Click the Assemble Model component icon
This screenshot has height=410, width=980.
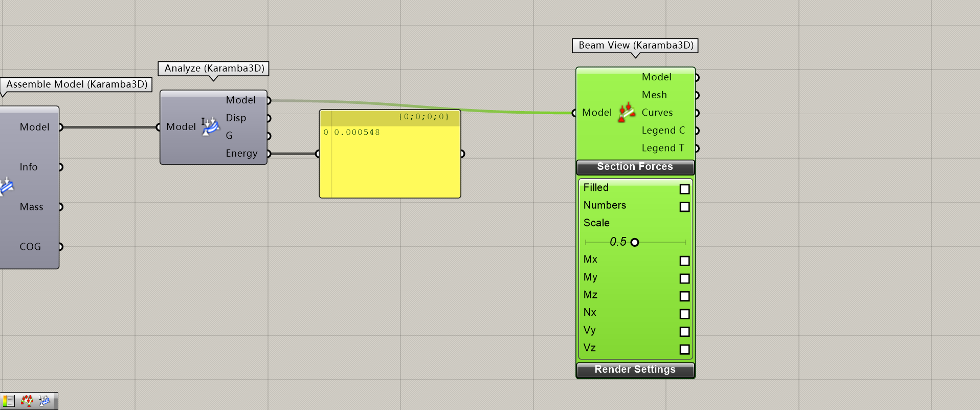point(6,186)
